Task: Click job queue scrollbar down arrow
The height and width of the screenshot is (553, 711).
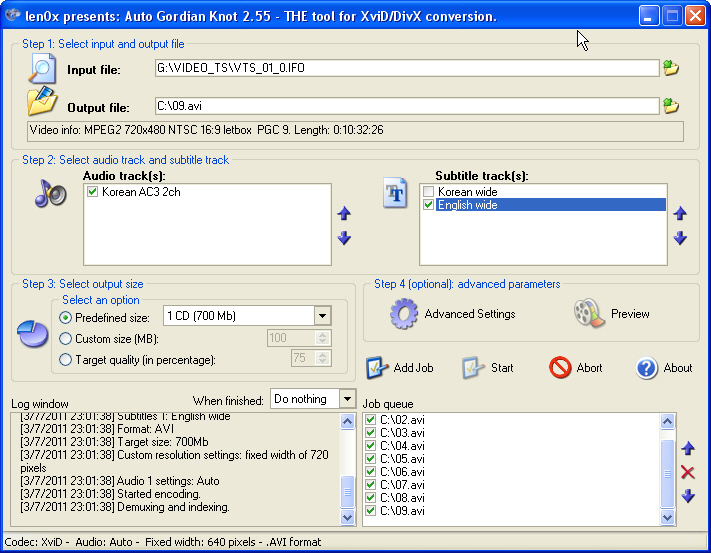Action: [667, 517]
